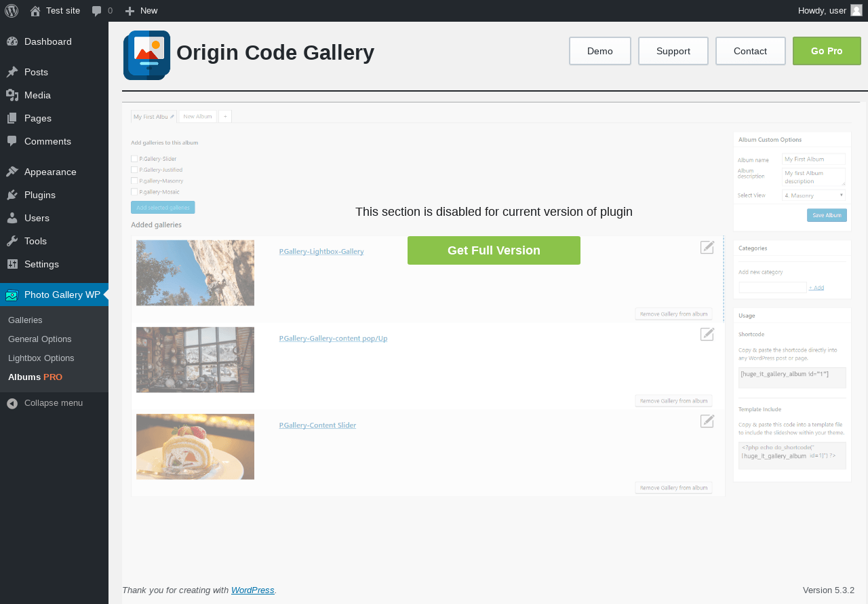Screen dimensions: 868x604
Task: Remove P.Gallery-Content Slider from album
Action: [673, 487]
